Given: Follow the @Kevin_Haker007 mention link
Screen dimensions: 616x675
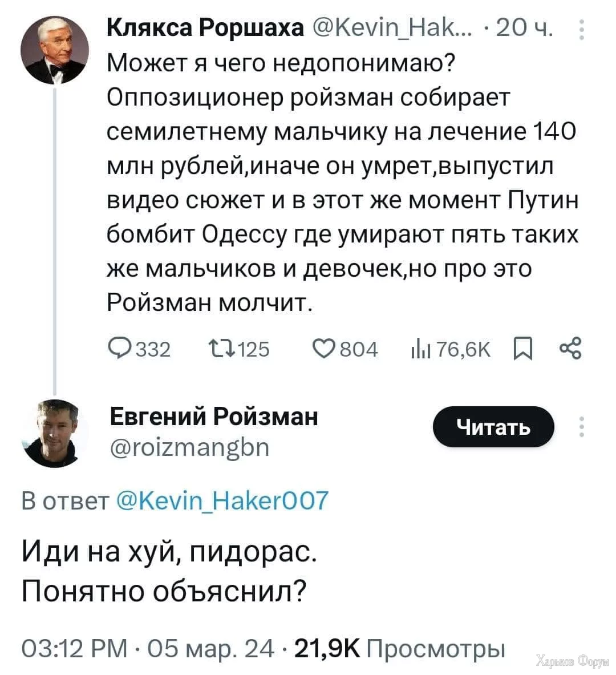Looking at the screenshot, I should click(222, 500).
